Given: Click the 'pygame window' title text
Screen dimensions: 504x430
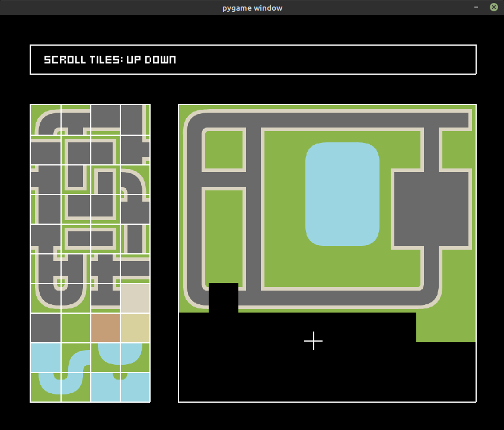Looking at the screenshot, I should [253, 8].
